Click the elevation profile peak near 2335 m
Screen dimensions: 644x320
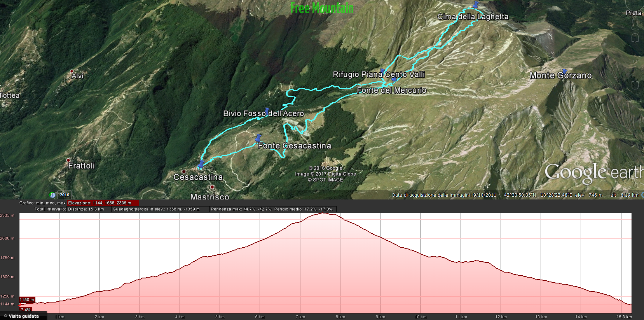click(324, 213)
